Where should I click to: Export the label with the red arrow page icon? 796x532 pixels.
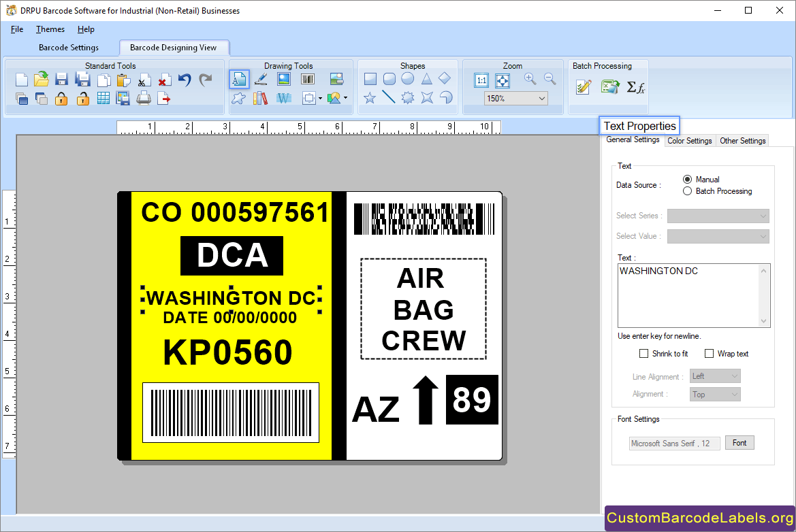(164, 99)
